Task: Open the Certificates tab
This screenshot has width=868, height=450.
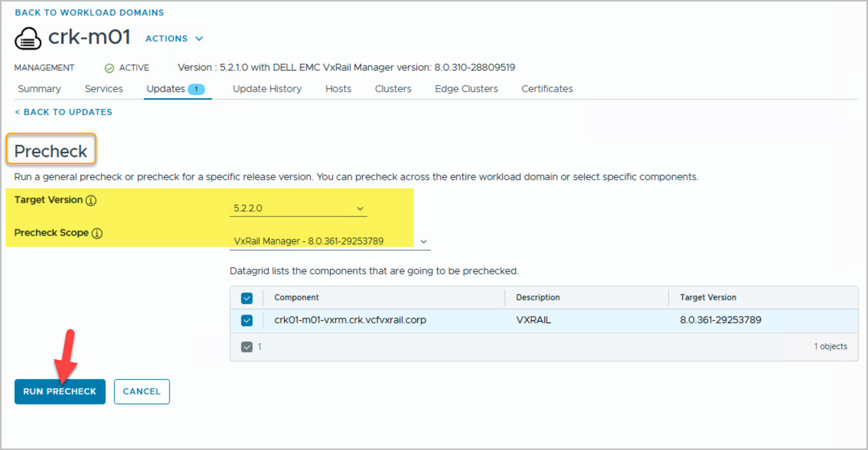Action: (547, 89)
